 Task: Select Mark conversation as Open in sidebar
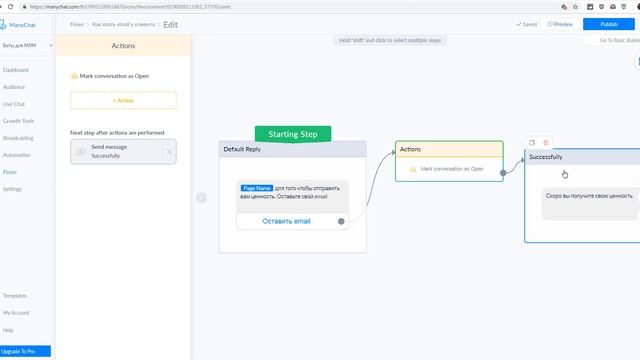(114, 76)
